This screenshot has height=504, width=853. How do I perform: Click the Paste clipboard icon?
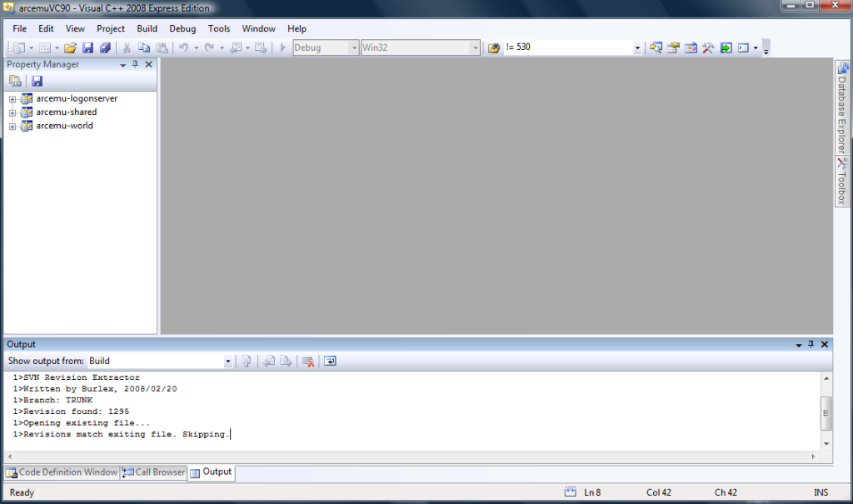click(162, 47)
